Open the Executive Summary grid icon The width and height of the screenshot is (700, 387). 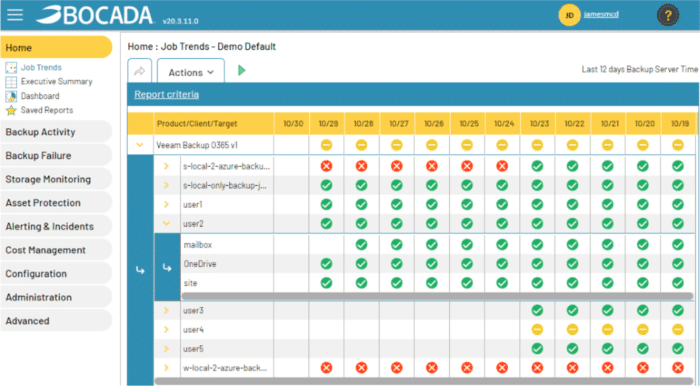click(11, 82)
